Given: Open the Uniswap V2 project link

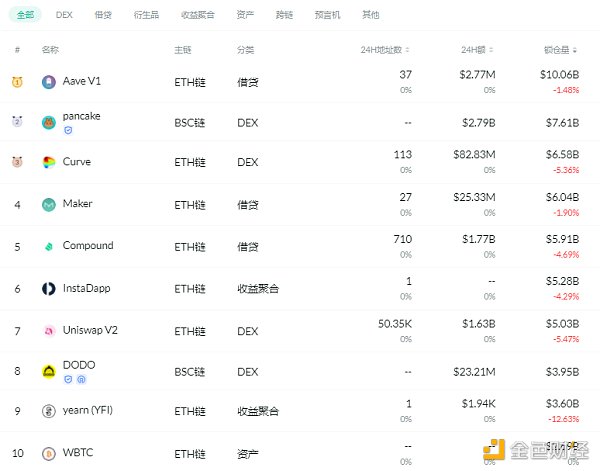Looking at the screenshot, I should [x=90, y=330].
